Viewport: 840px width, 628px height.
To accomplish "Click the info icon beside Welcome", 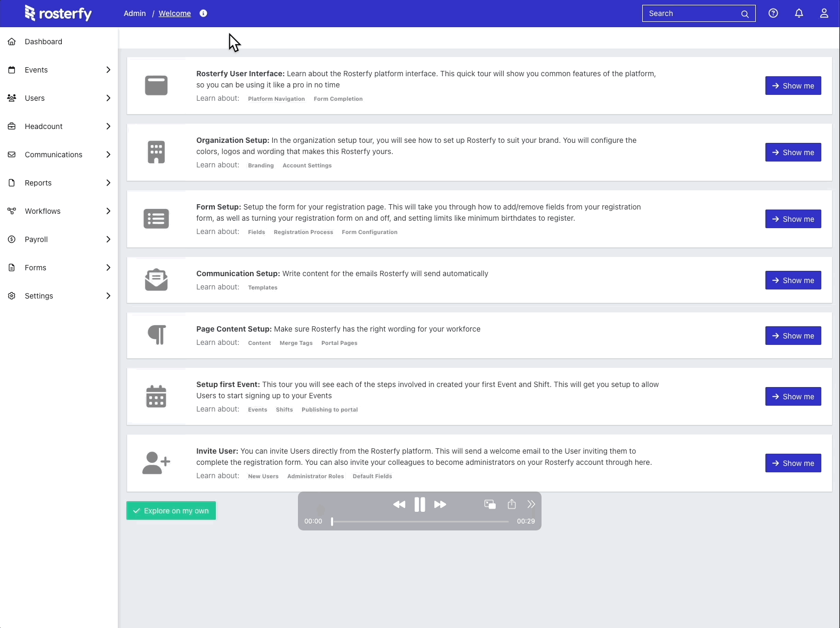I will 203,13.
